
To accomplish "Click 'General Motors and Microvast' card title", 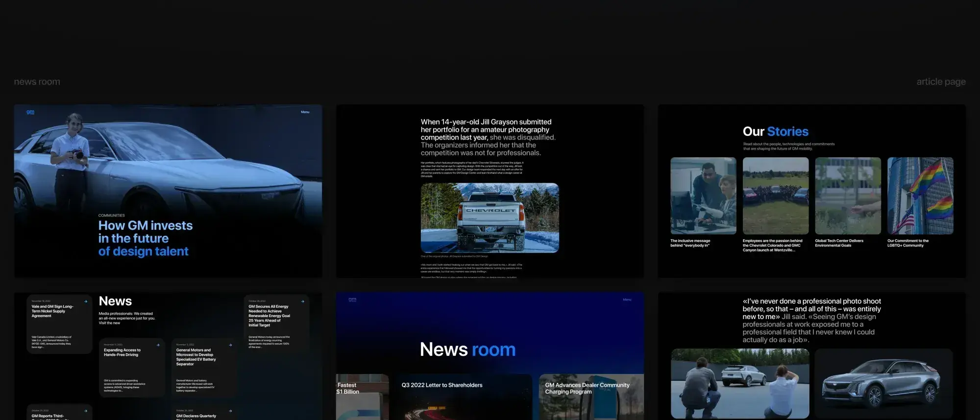I will click(x=196, y=357).
